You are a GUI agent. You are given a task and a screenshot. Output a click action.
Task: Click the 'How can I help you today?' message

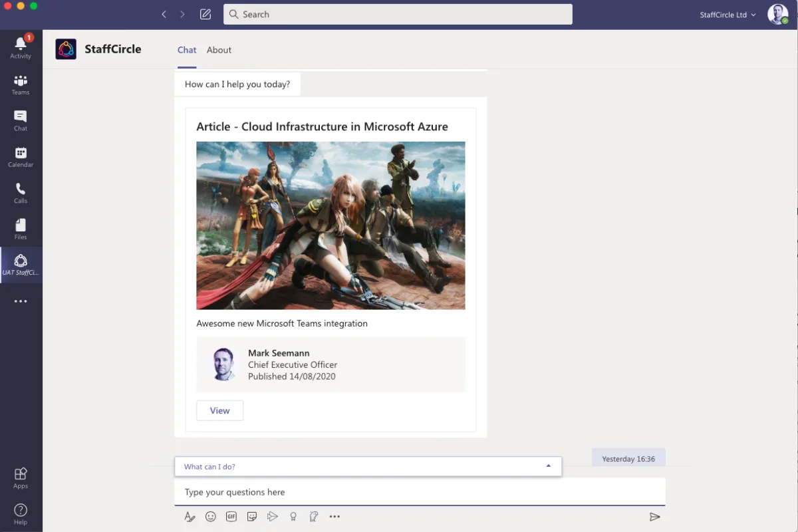click(237, 84)
